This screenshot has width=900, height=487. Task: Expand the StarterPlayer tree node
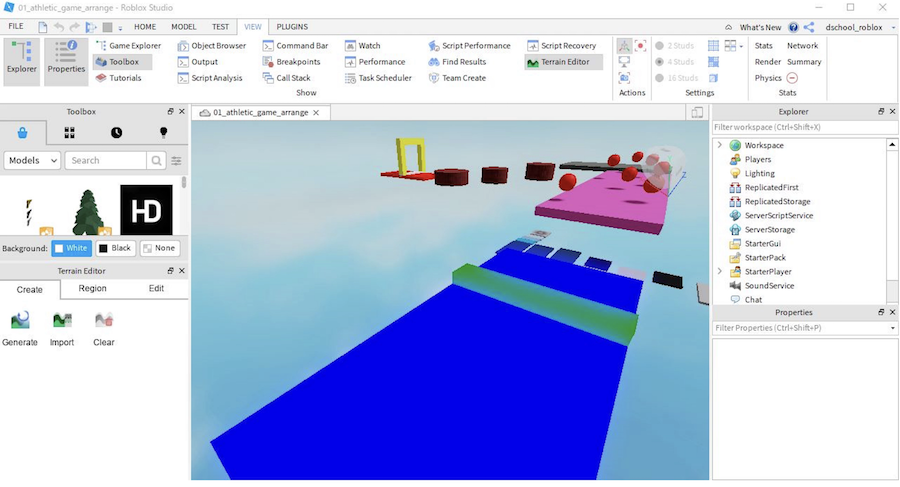[x=720, y=272]
